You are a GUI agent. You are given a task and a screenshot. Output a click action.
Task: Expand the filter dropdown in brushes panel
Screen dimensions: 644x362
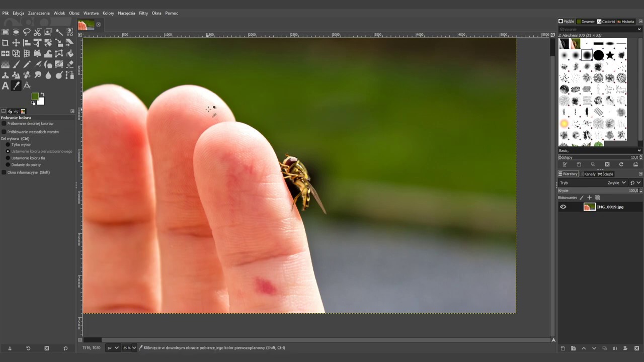click(x=639, y=29)
